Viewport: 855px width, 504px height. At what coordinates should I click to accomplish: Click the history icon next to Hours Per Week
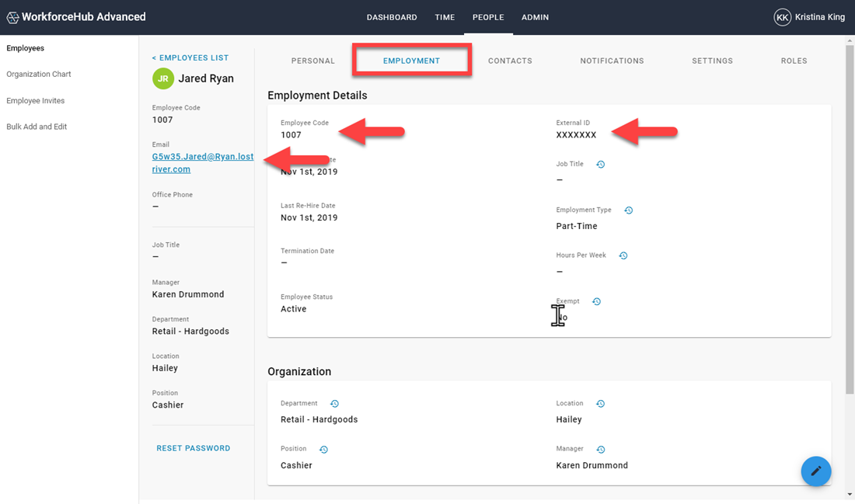click(623, 255)
